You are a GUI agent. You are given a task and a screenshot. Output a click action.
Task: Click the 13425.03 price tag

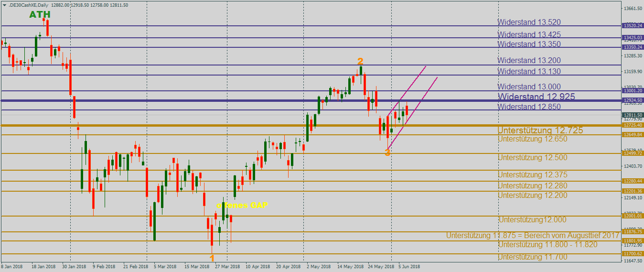pyautogui.click(x=633, y=37)
